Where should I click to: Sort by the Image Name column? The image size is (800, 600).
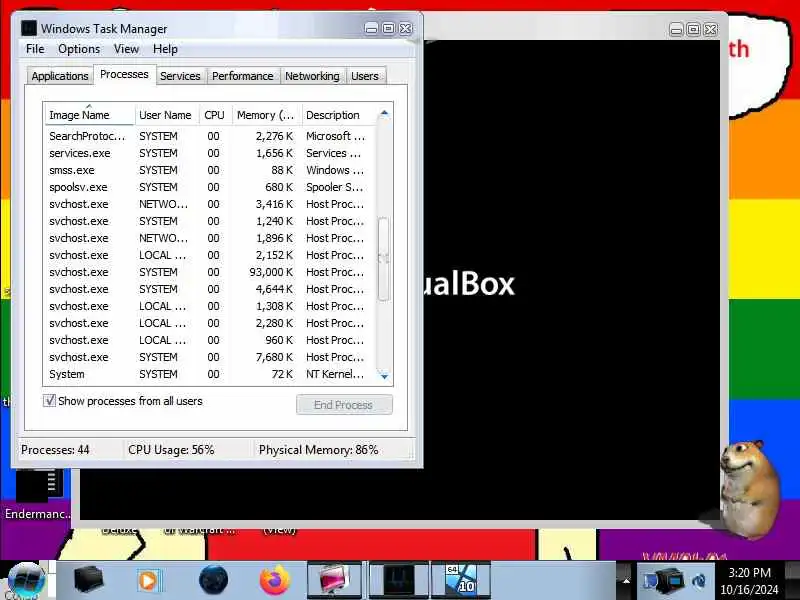pos(89,115)
